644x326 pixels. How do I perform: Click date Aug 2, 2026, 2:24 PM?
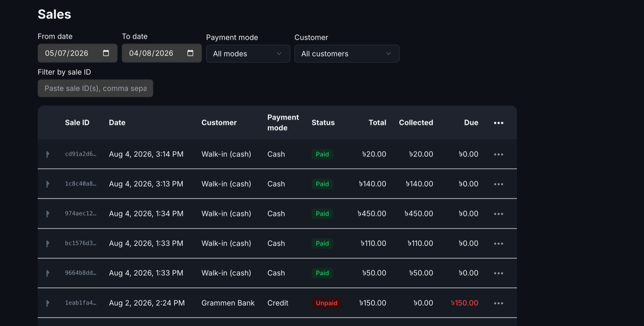click(x=147, y=303)
